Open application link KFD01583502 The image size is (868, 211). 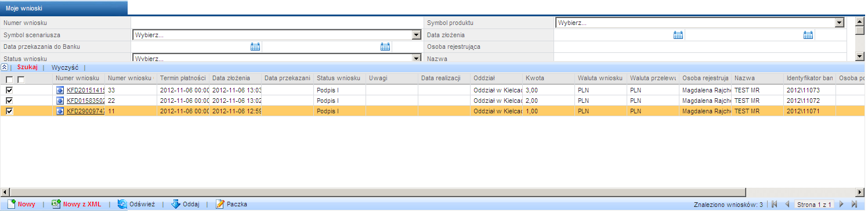click(x=85, y=101)
